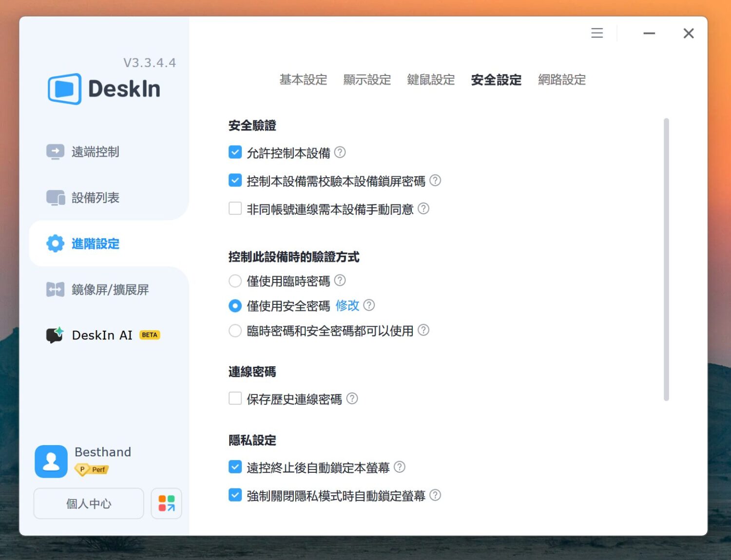Click the 隱私設定 section heading
Viewport: 731px width, 560px height.
click(252, 440)
